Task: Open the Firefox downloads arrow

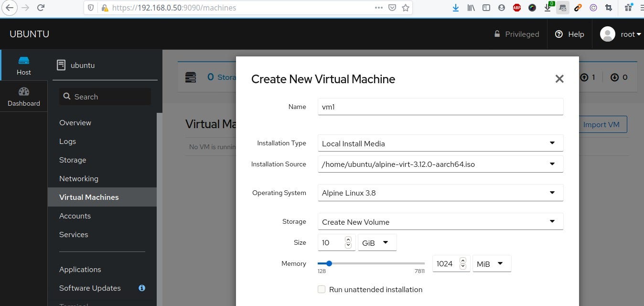Action: pyautogui.click(x=456, y=8)
